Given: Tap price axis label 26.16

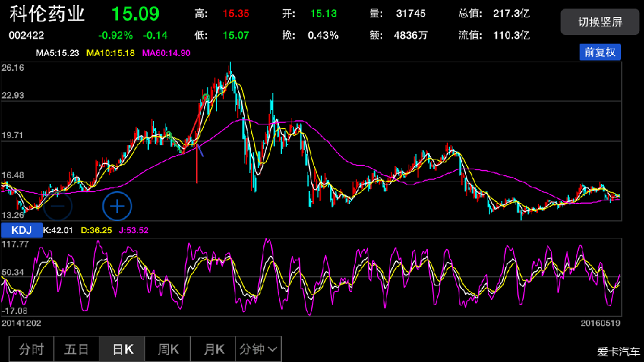Looking at the screenshot, I should point(13,68).
